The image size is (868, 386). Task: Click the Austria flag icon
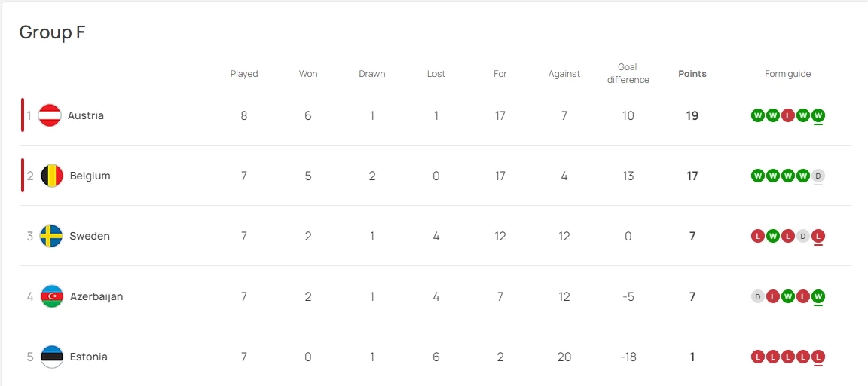(50, 115)
